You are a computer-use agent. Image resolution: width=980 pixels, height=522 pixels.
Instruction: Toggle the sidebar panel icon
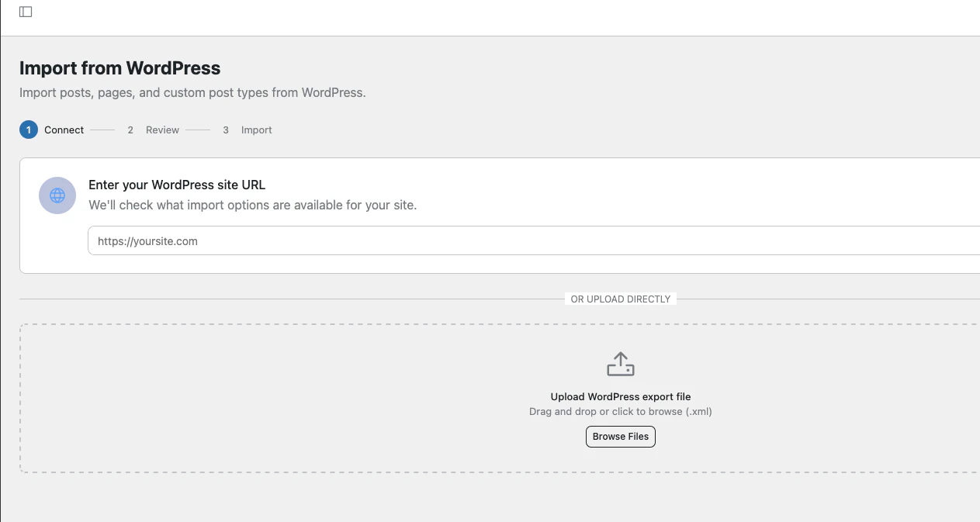[26, 12]
